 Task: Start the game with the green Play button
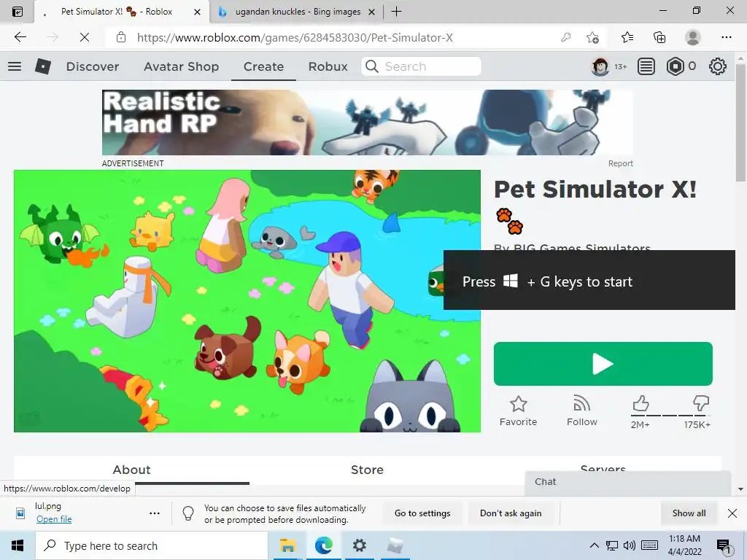click(x=603, y=364)
